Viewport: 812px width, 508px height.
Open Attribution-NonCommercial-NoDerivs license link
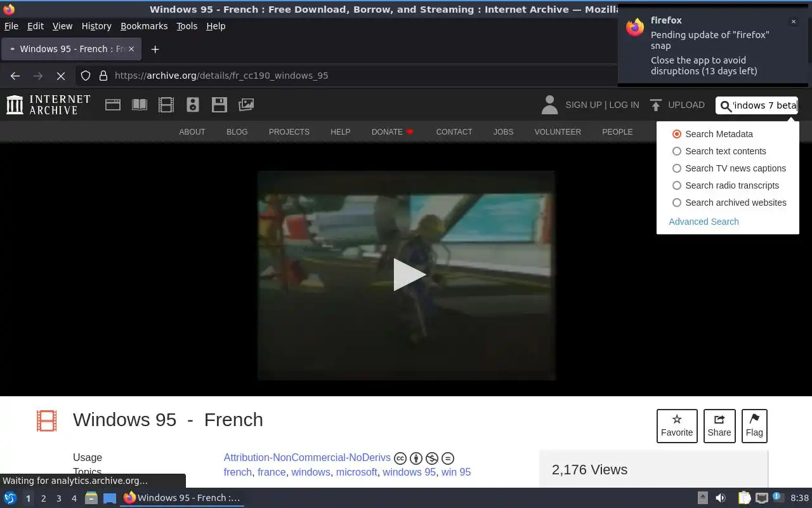click(x=307, y=457)
